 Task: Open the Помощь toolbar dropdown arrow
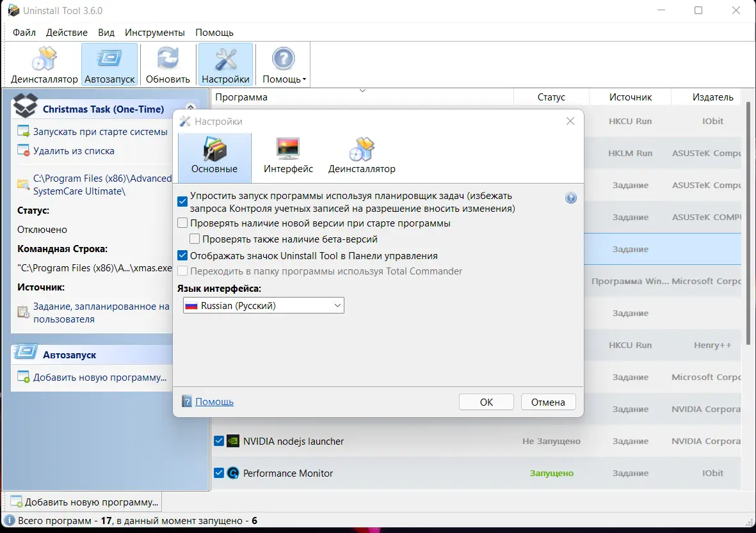click(304, 79)
